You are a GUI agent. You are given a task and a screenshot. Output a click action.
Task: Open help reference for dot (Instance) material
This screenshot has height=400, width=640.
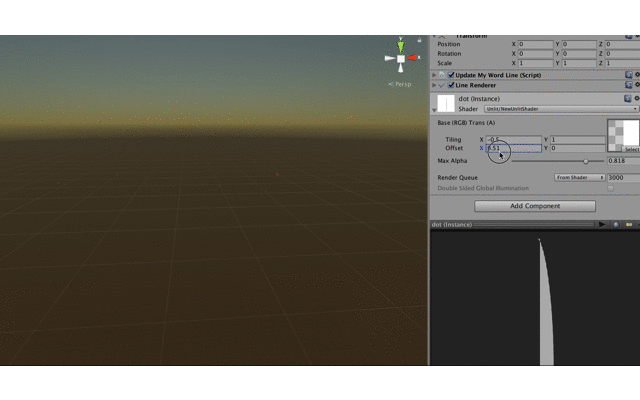(627, 98)
